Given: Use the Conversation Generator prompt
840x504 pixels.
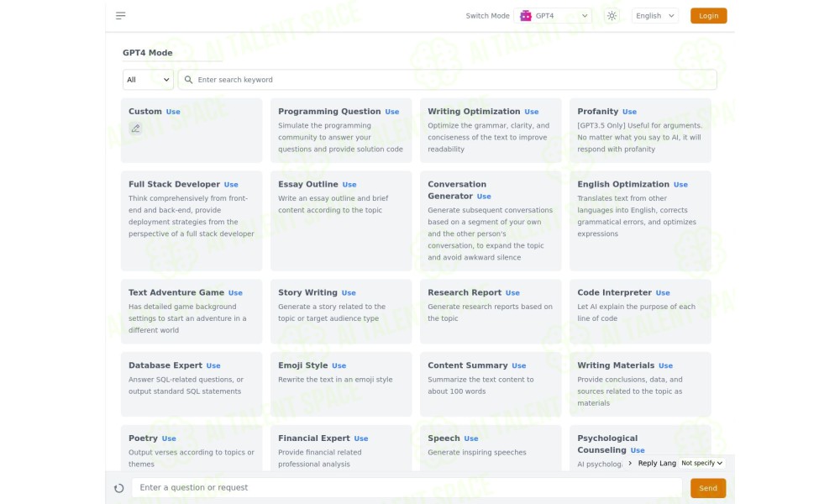Looking at the screenshot, I should point(484,196).
